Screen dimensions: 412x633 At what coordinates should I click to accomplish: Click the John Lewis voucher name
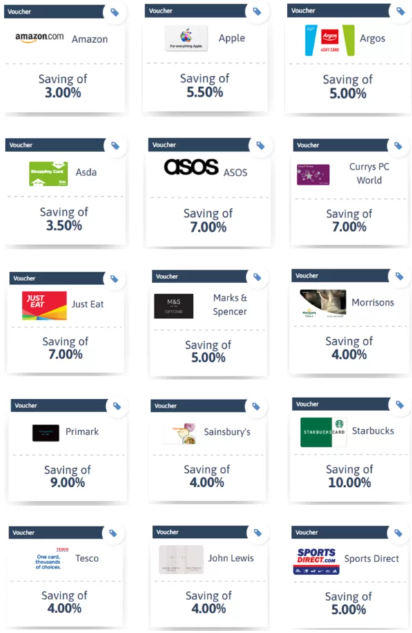[231, 558]
